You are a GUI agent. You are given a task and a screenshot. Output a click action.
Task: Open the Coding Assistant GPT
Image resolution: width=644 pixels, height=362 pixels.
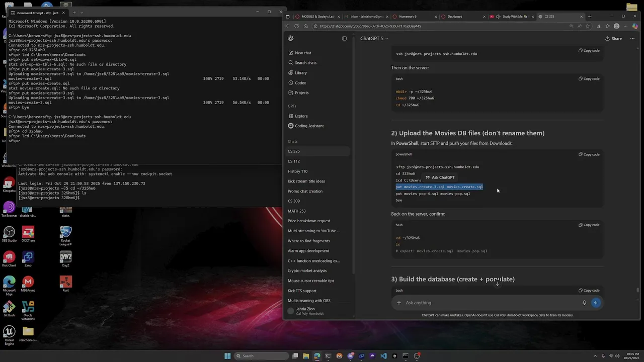(317, 126)
